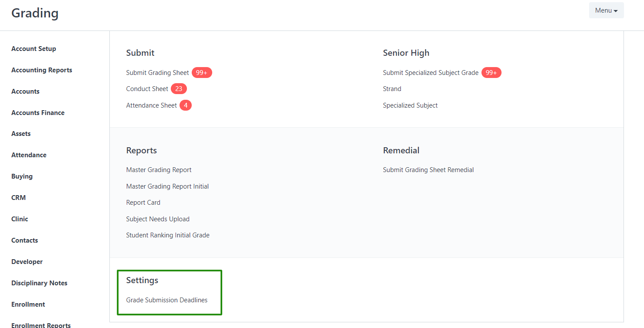
Task: Open Master Grading Report
Action: click(x=159, y=170)
